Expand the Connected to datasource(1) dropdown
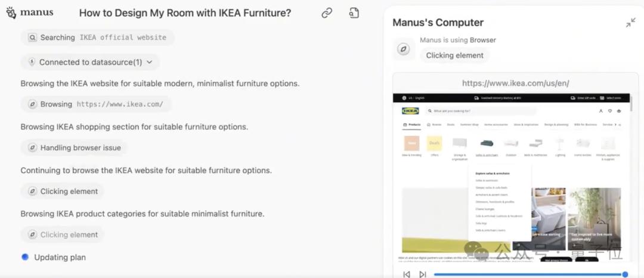This screenshot has height=278, width=644. [x=149, y=62]
